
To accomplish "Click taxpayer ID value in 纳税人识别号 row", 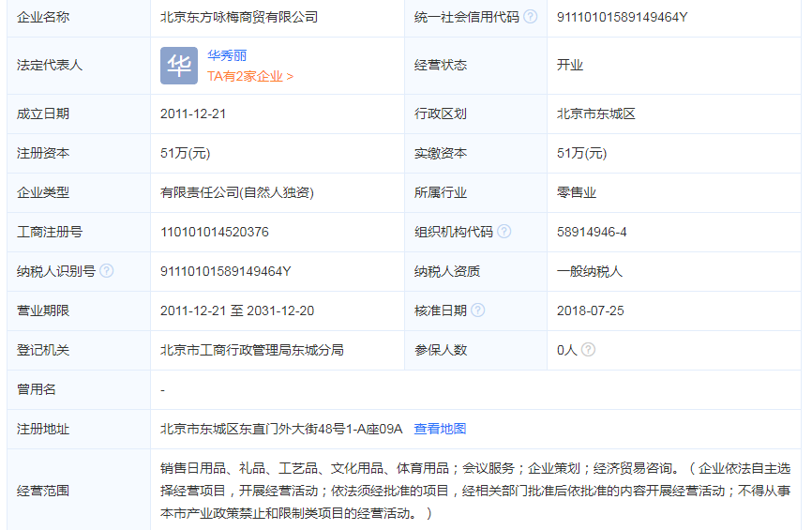I will coord(225,271).
